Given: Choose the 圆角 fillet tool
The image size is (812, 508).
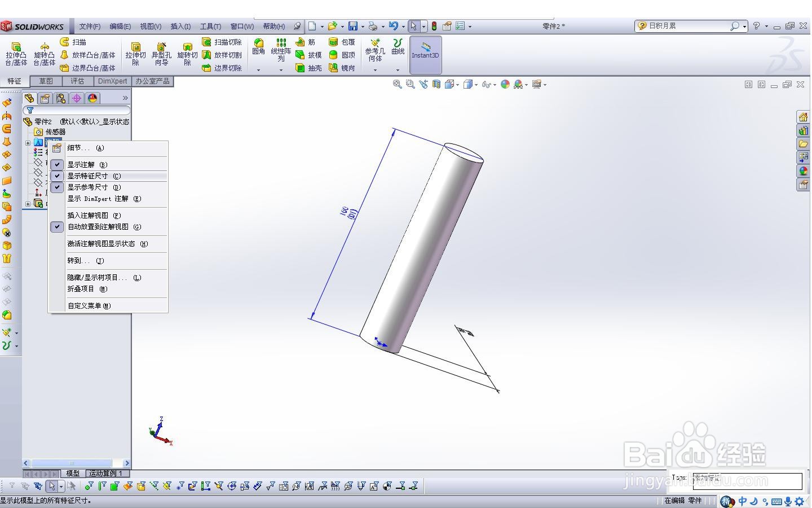Looking at the screenshot, I should 259,47.
